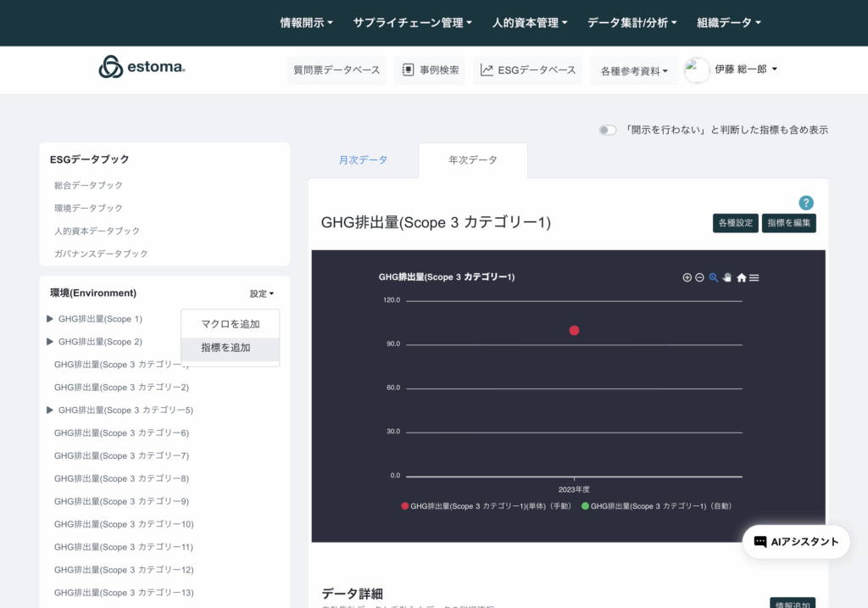Click the chart zoom in icon

[x=687, y=277]
